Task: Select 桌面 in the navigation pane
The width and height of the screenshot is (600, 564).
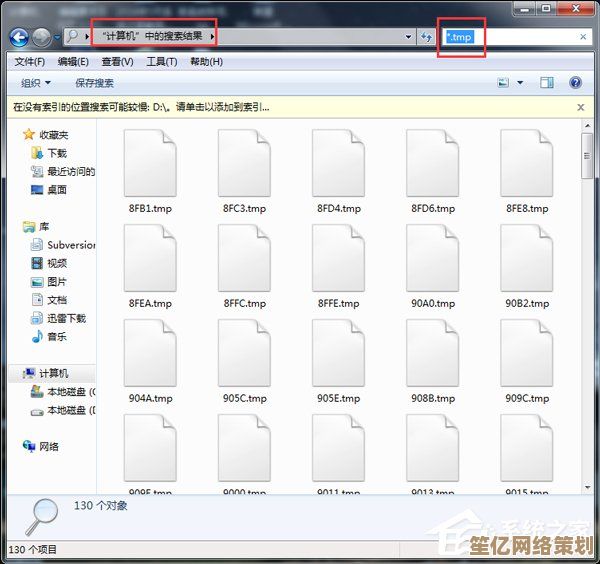Action: pyautogui.click(x=56, y=189)
